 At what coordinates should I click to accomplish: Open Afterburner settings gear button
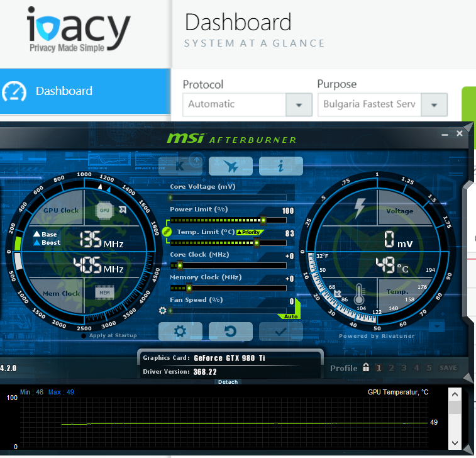(180, 332)
